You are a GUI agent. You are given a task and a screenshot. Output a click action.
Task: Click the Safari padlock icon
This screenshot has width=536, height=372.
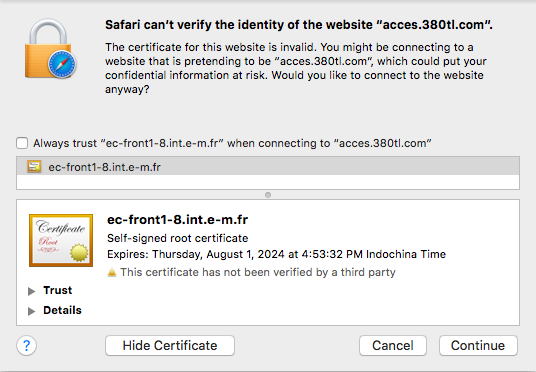coord(50,49)
